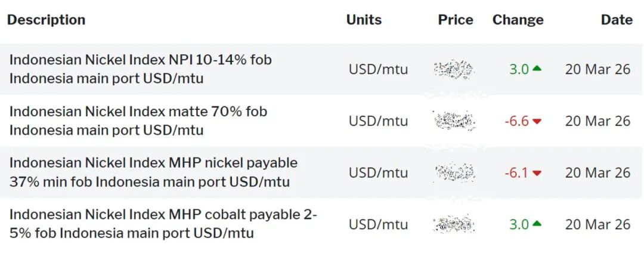
Task: Click 20 Mar 26 date in NPI row
Action: 597,69
